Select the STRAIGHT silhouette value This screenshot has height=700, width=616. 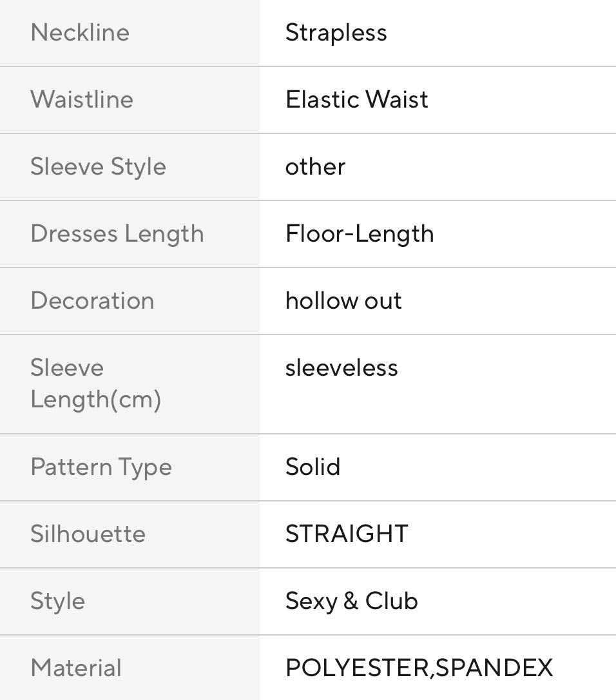347,534
